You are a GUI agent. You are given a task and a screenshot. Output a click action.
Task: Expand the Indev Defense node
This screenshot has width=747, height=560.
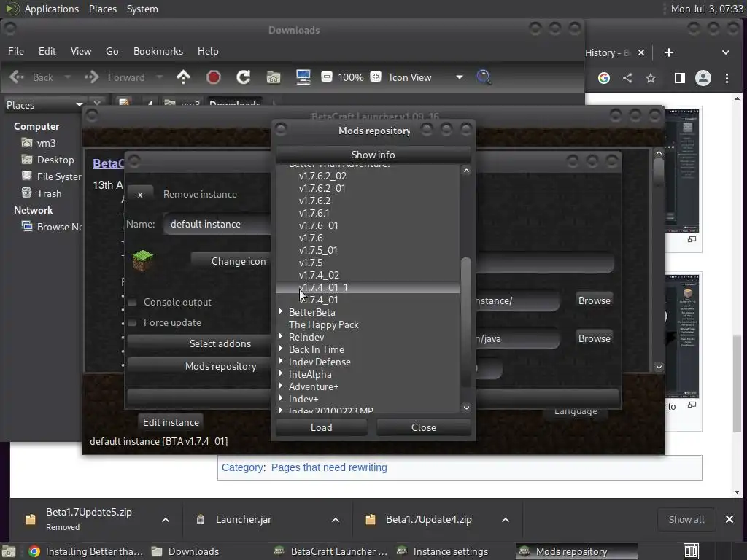281,361
